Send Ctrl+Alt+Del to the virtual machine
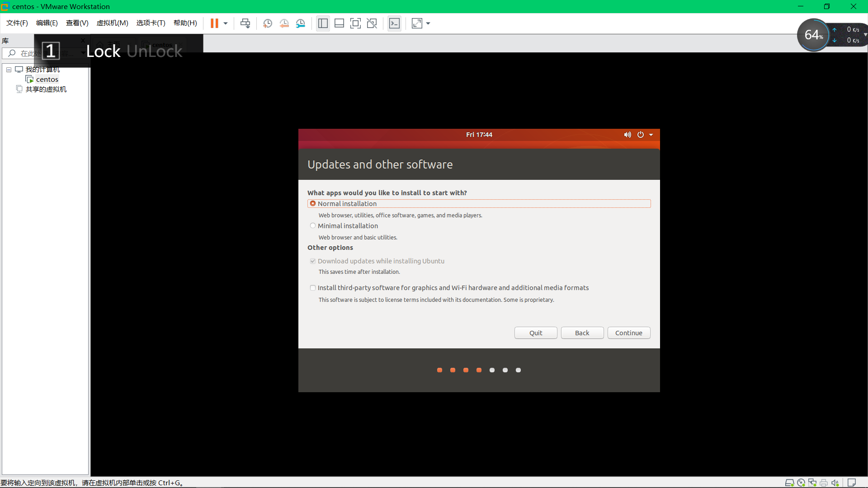The height and width of the screenshot is (488, 868). click(x=245, y=23)
